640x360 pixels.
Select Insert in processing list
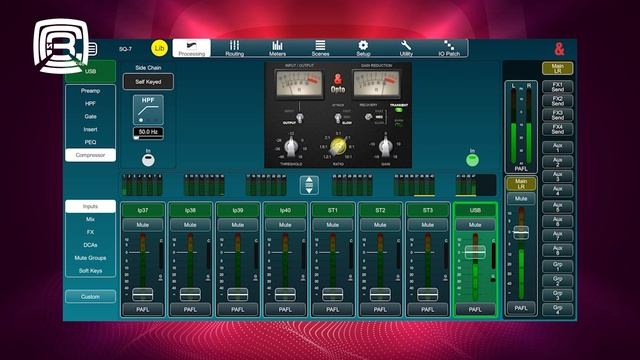tap(90, 129)
